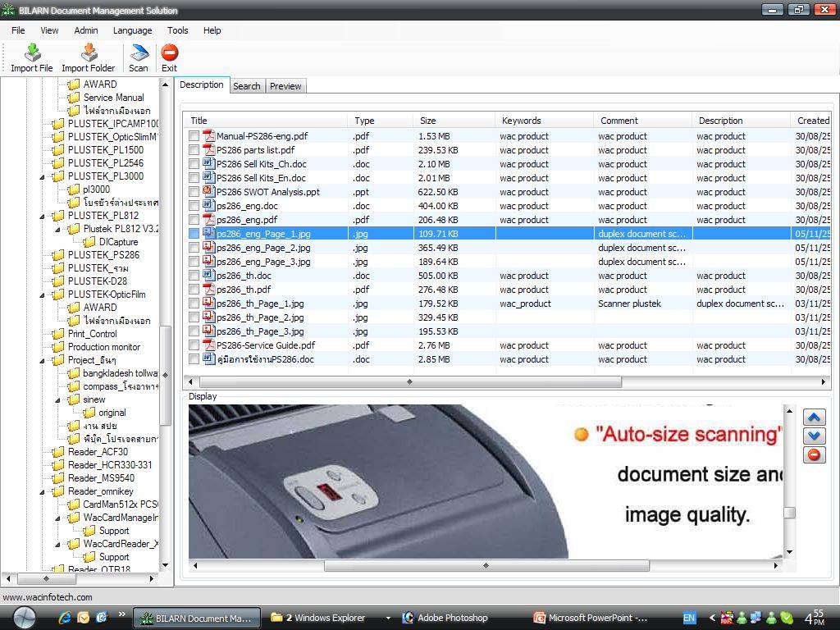Viewport: 840px width, 630px height.
Task: Collapse the sinew folder node
Action: [57, 399]
